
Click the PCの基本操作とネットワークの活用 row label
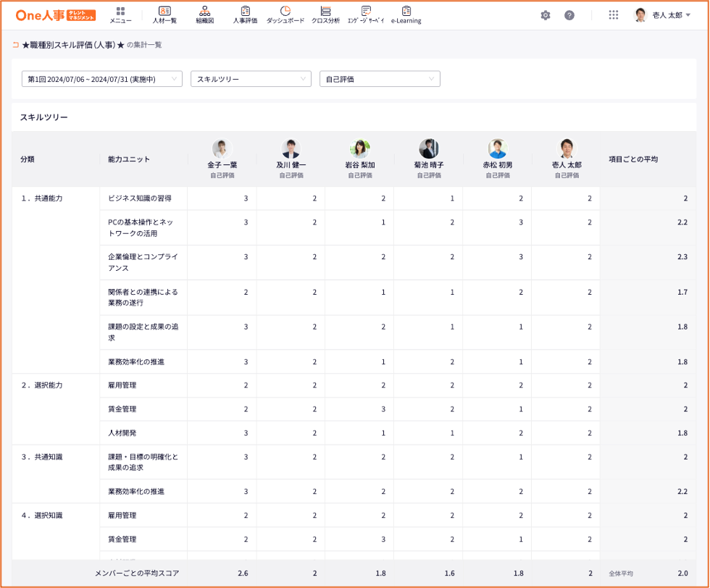(141, 227)
